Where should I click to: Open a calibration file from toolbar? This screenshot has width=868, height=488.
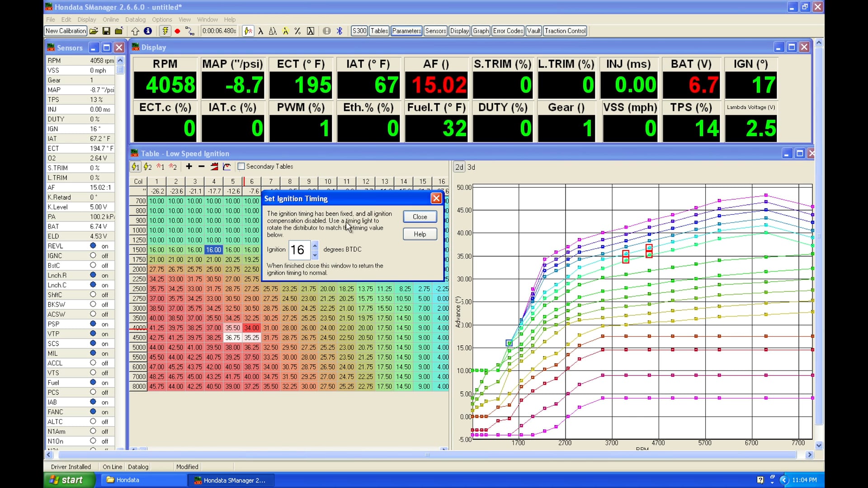94,31
